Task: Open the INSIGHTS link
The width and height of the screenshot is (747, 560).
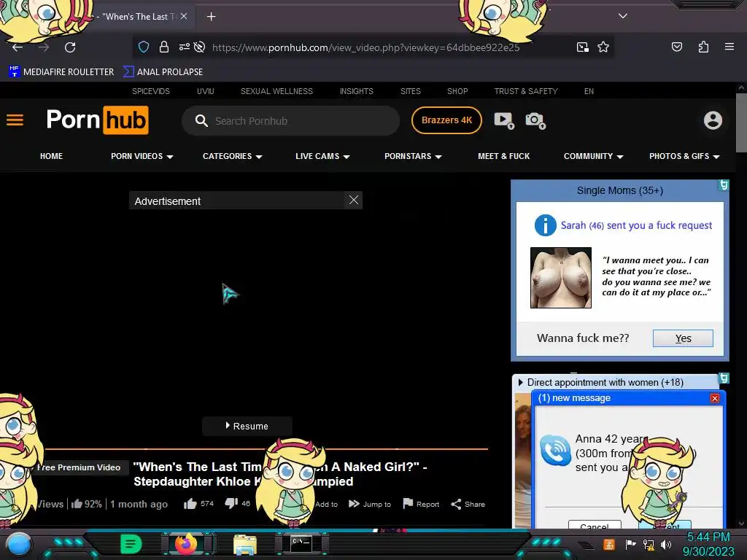Action: click(x=356, y=91)
